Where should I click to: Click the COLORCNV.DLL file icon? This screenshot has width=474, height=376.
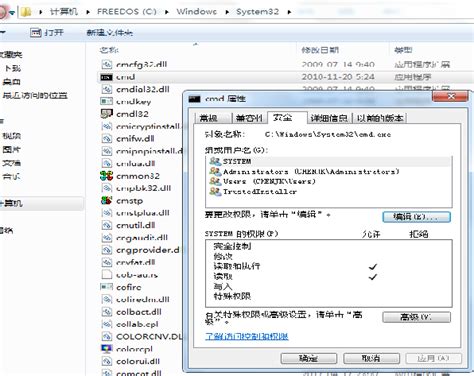click(x=106, y=336)
